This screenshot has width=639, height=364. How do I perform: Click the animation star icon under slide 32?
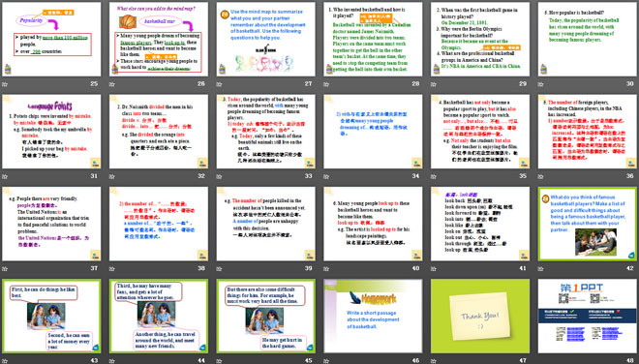(x=111, y=176)
